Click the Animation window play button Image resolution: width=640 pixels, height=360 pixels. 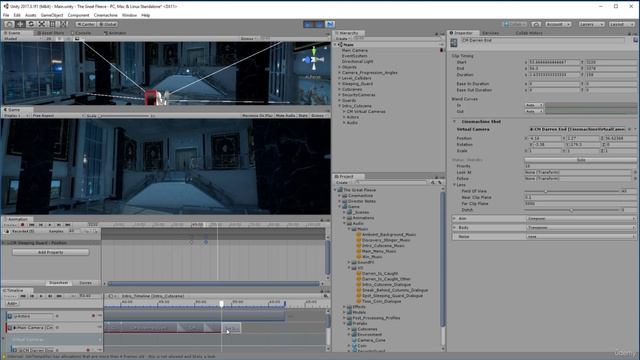[50, 225]
